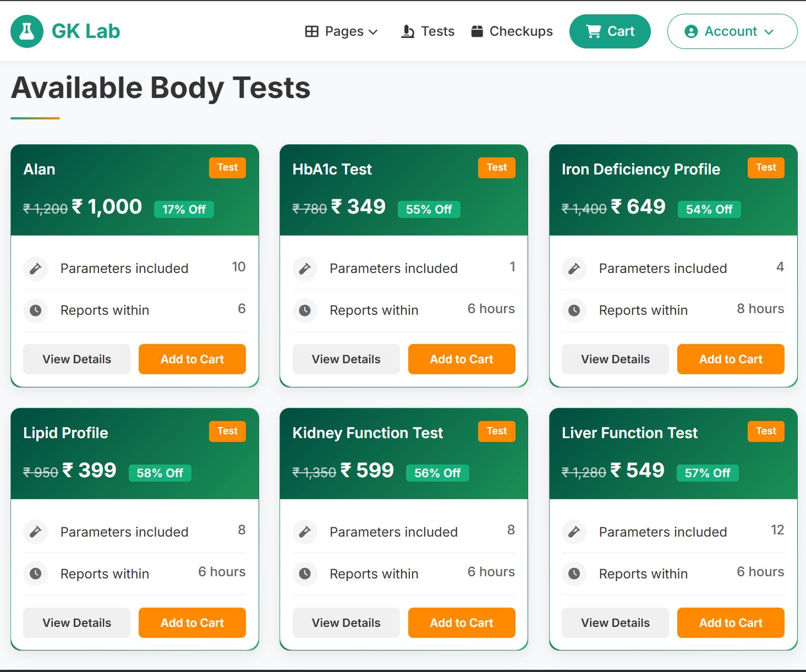Click the 17% Off badge on Alan
This screenshot has width=806, height=672.
(x=184, y=209)
